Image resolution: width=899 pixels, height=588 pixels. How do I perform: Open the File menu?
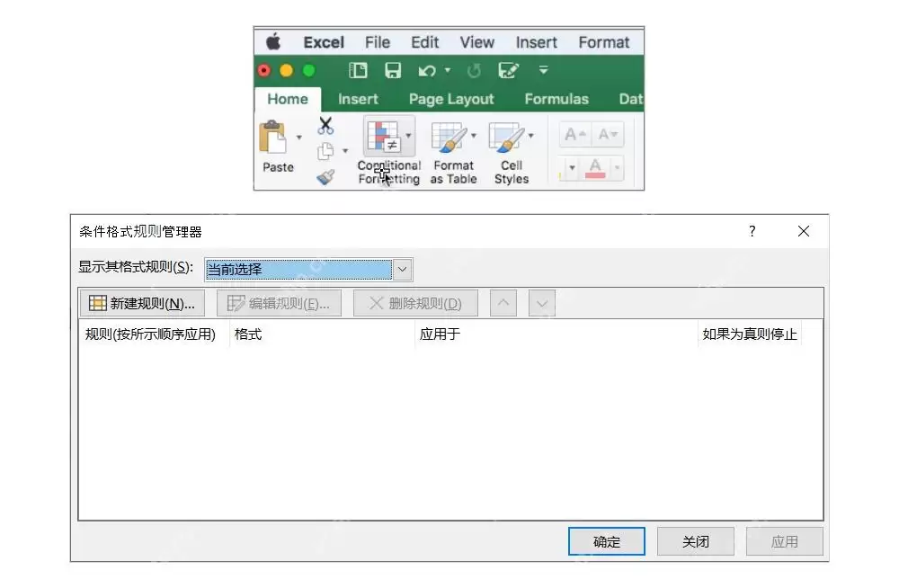[378, 42]
